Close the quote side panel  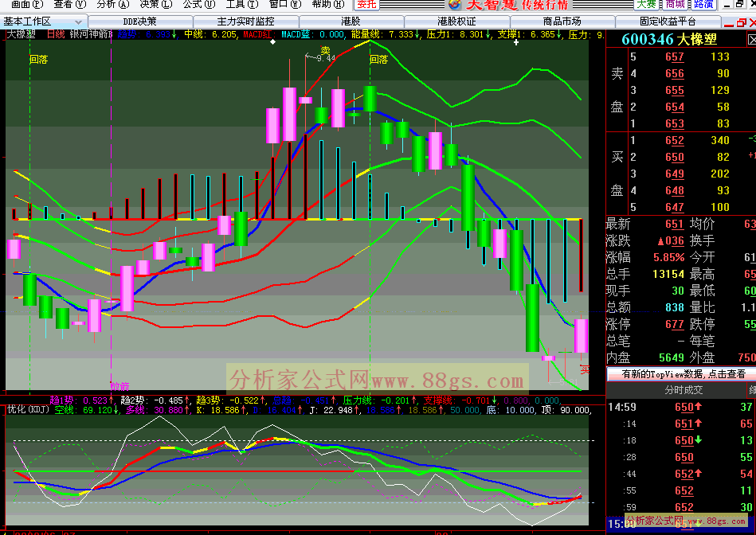pos(752,40)
